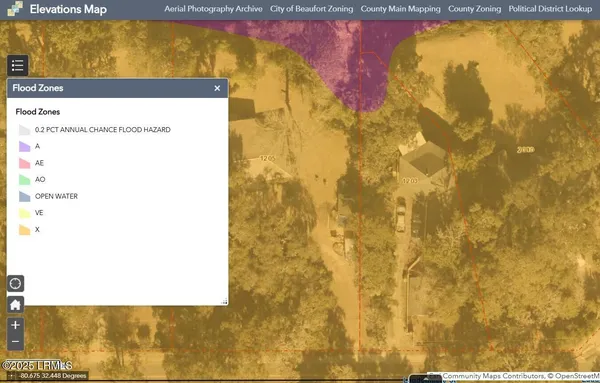The image size is (600, 383).
Task: Open County Main Mapping link
Action: [400, 9]
